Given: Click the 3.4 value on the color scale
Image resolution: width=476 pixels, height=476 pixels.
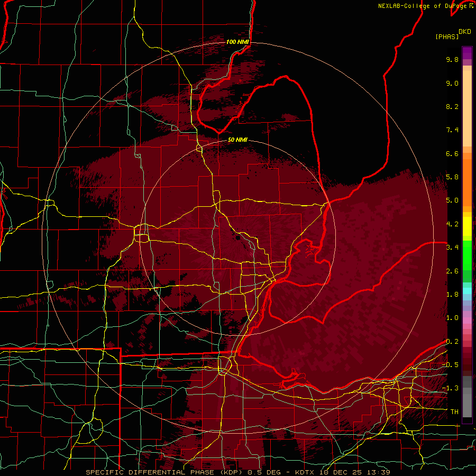Looking at the screenshot, I should coord(452,248).
